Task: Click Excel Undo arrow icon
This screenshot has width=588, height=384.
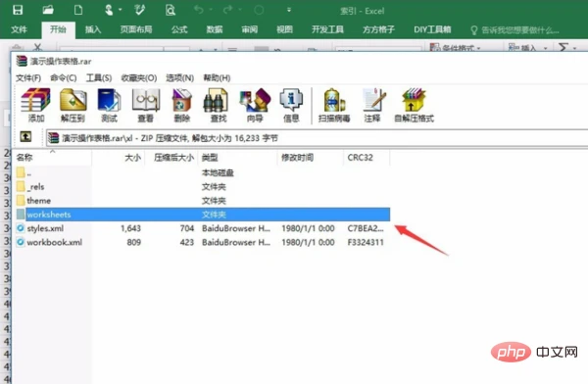Action: pyautogui.click(x=199, y=10)
